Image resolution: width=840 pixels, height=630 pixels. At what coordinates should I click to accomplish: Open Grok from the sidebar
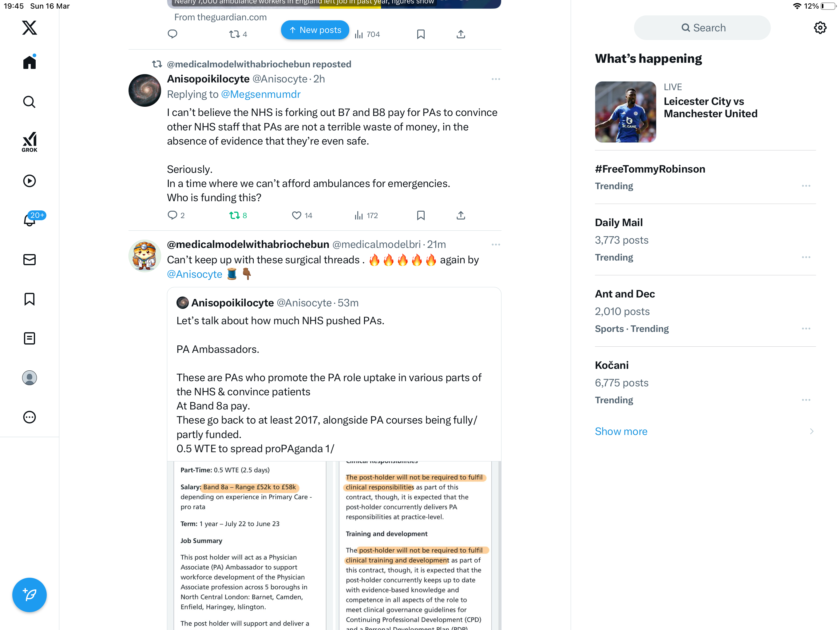[29, 142]
